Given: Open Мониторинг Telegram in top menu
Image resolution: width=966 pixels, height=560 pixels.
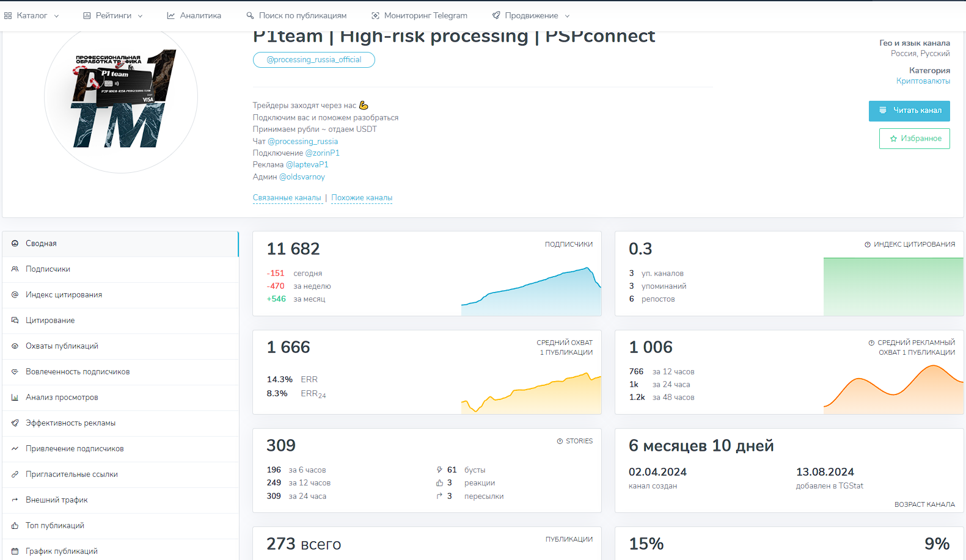Looking at the screenshot, I should 419,15.
